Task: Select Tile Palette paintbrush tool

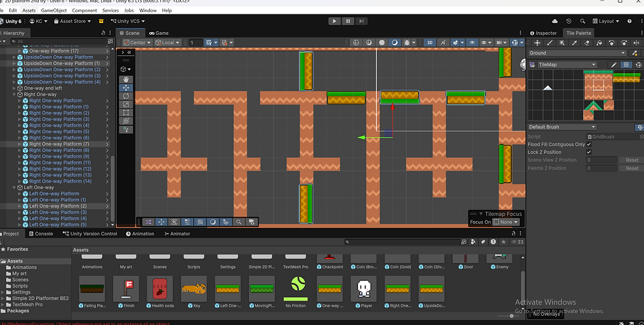Action: [x=549, y=43]
